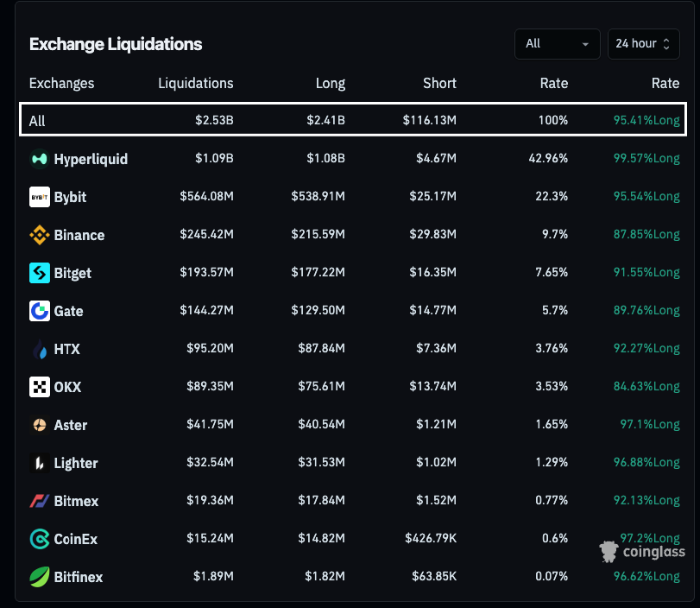The width and height of the screenshot is (700, 608).
Task: Click Bitget long value $177.22M
Action: point(318,272)
